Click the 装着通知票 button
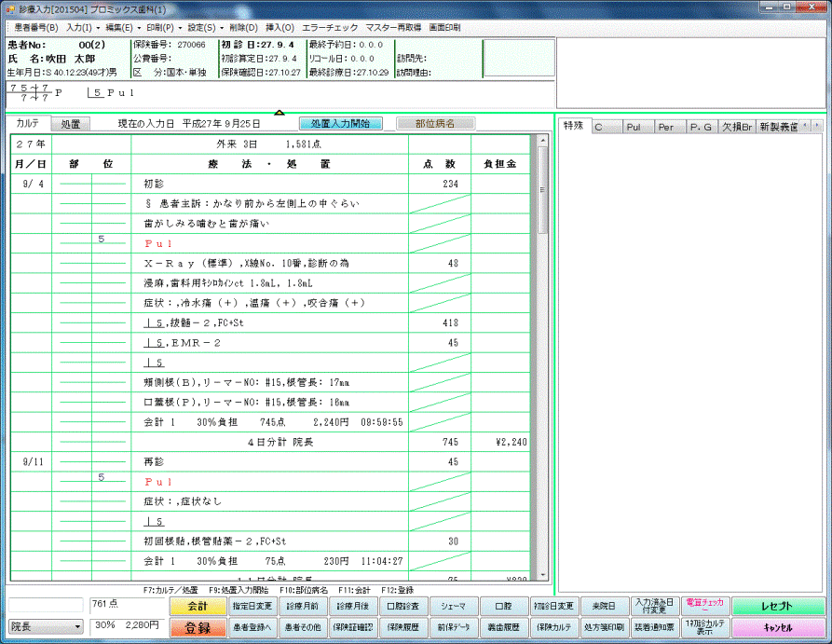This screenshot has width=832, height=644. point(654,627)
